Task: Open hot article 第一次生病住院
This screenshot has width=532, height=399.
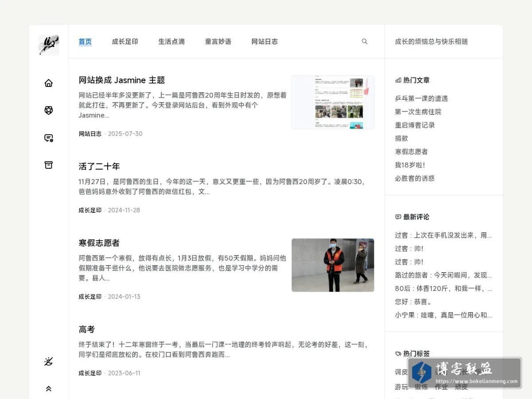Action: click(418, 112)
